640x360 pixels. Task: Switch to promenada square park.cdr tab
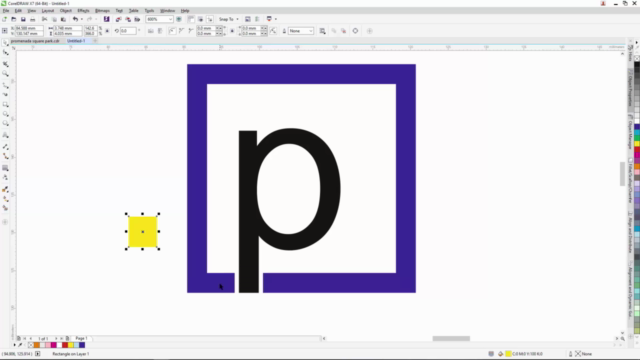pos(35,41)
